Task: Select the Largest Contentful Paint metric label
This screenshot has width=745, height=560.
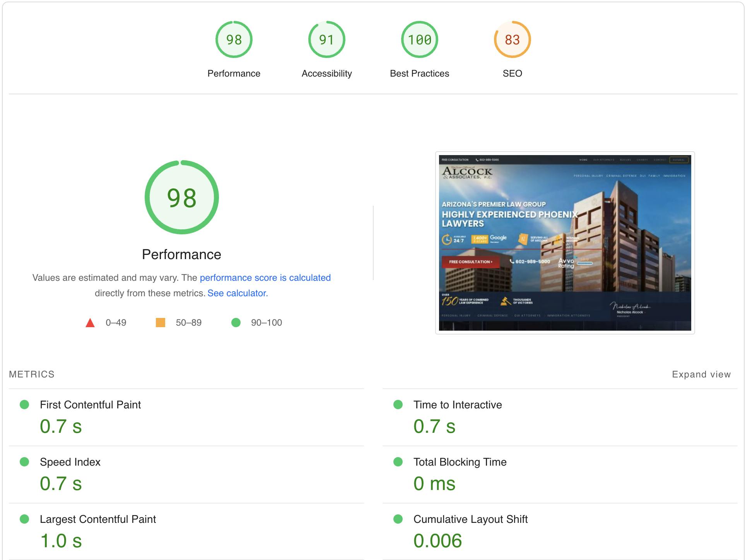Action: click(98, 519)
